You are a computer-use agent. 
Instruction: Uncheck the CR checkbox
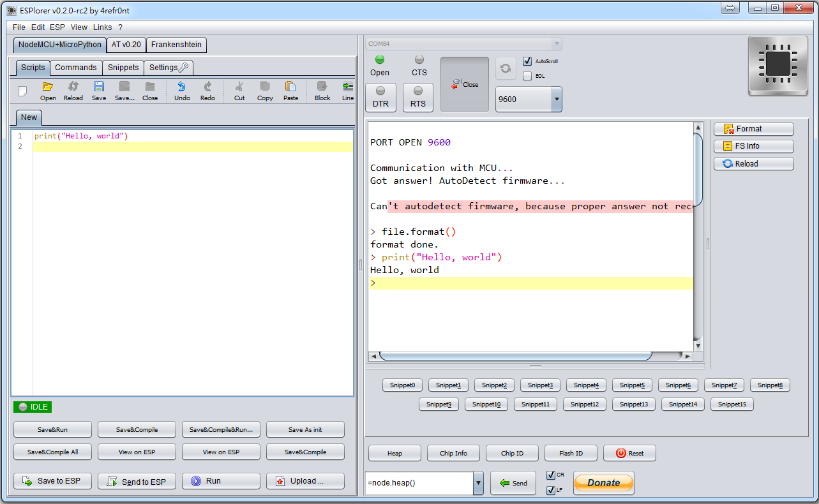click(551, 475)
